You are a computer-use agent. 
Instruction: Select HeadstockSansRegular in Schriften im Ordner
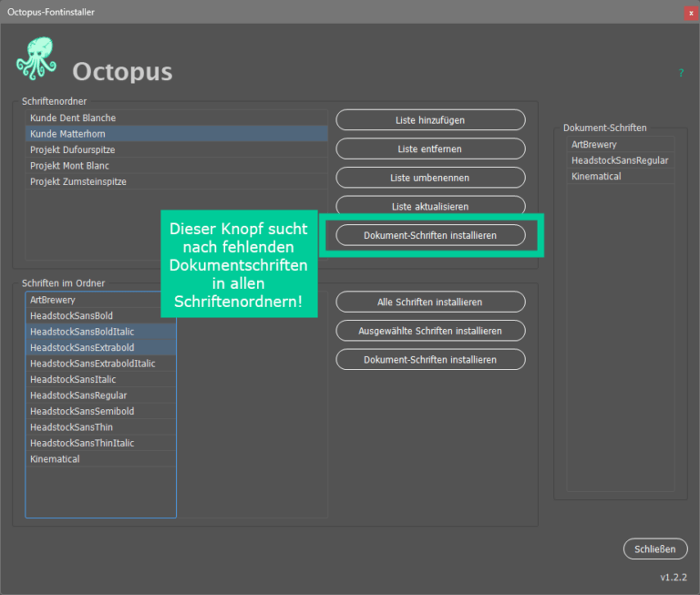pyautogui.click(x=101, y=395)
